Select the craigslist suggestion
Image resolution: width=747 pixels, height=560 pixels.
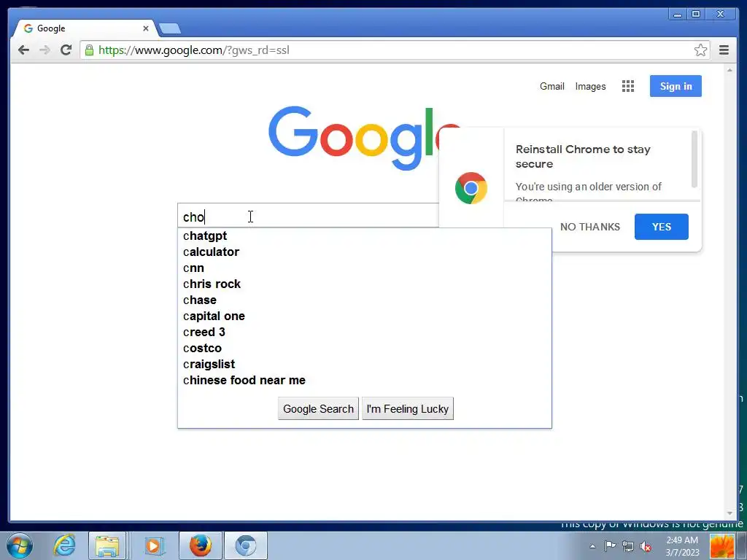pos(365,365)
